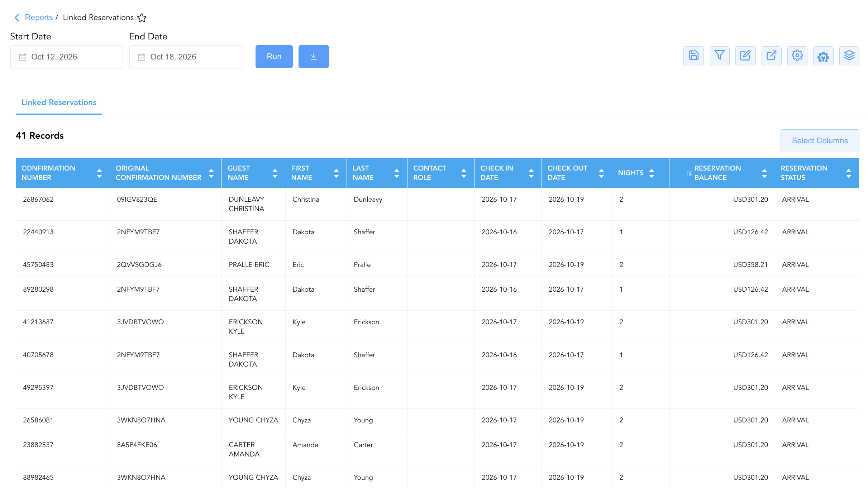This screenshot has width=868, height=488.
Task: Sort by First Name column arrows
Action: pyautogui.click(x=336, y=173)
